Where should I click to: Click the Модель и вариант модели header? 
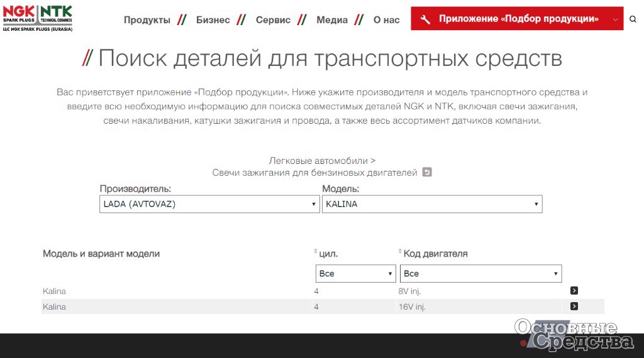(101, 254)
